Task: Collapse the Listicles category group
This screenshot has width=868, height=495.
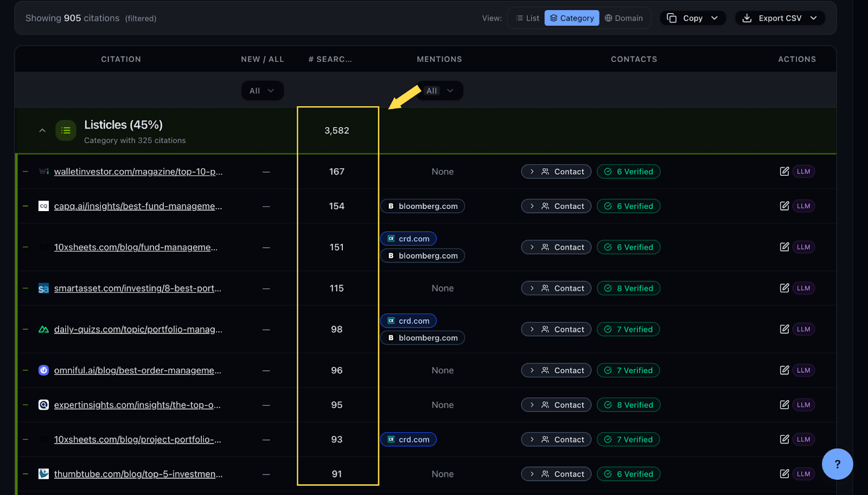Action: pyautogui.click(x=42, y=131)
